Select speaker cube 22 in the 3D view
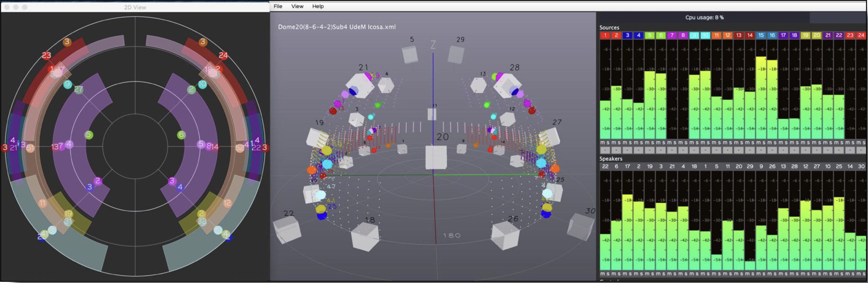This screenshot has height=283, width=868. [x=287, y=229]
